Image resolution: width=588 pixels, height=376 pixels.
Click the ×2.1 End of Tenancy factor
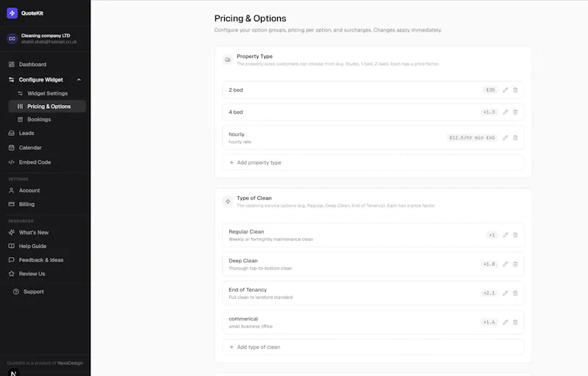coord(489,293)
